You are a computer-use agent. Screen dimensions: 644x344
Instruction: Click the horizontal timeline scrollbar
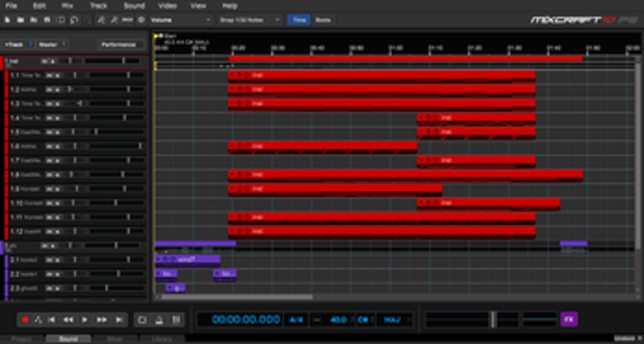[x=237, y=296]
